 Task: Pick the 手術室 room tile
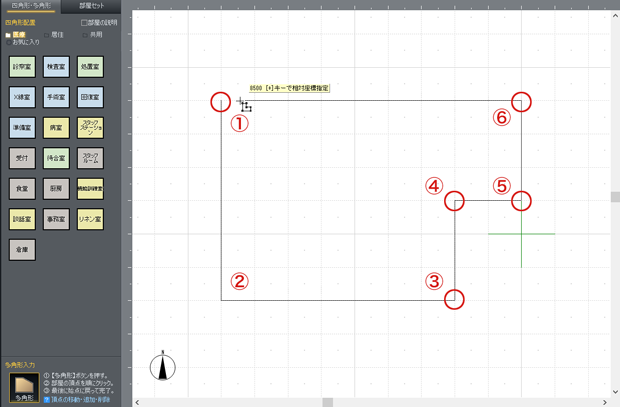point(56,98)
